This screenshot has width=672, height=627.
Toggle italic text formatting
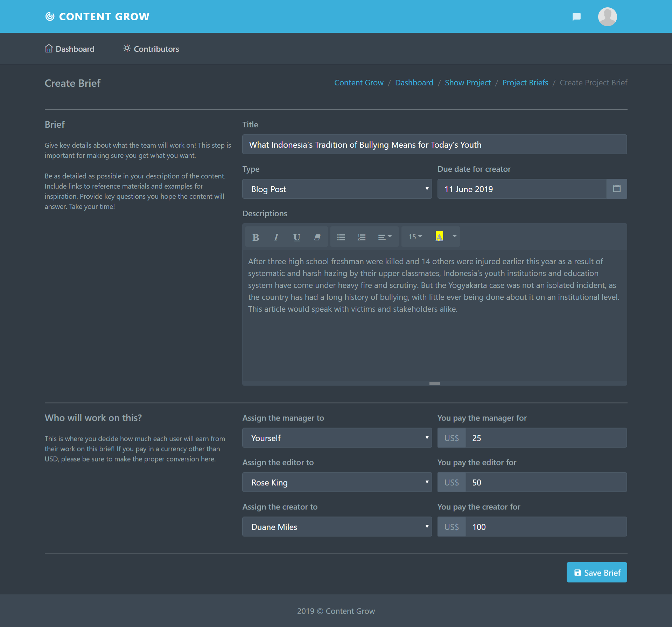[x=276, y=237]
